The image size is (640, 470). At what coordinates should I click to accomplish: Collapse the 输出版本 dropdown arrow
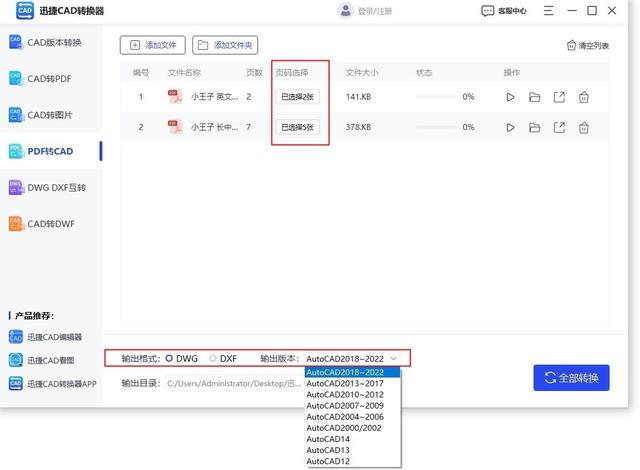pyautogui.click(x=393, y=359)
